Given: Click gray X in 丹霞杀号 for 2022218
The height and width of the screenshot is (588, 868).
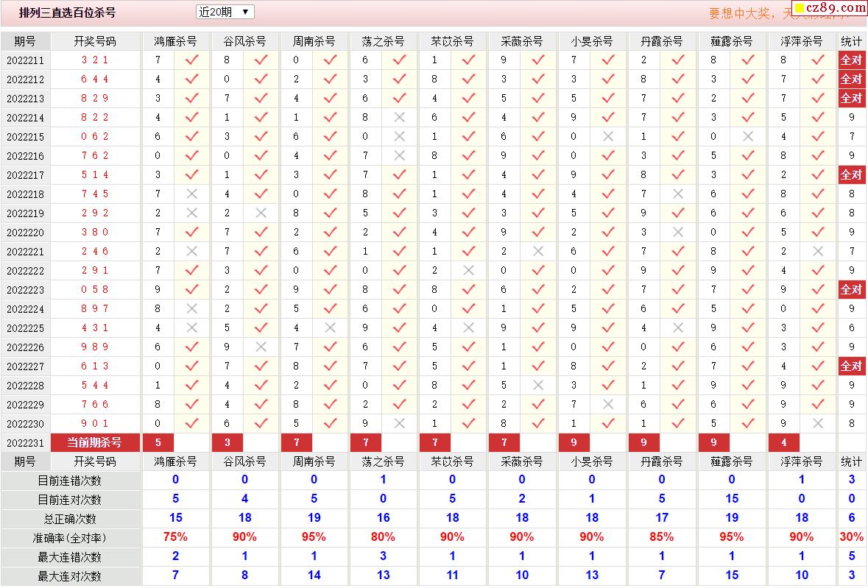Looking at the screenshot, I should pos(677,194).
